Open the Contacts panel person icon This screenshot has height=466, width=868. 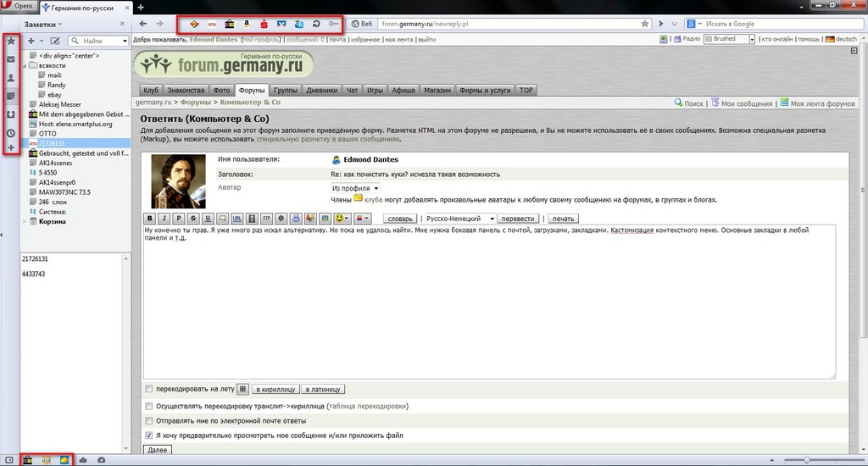pyautogui.click(x=10, y=78)
